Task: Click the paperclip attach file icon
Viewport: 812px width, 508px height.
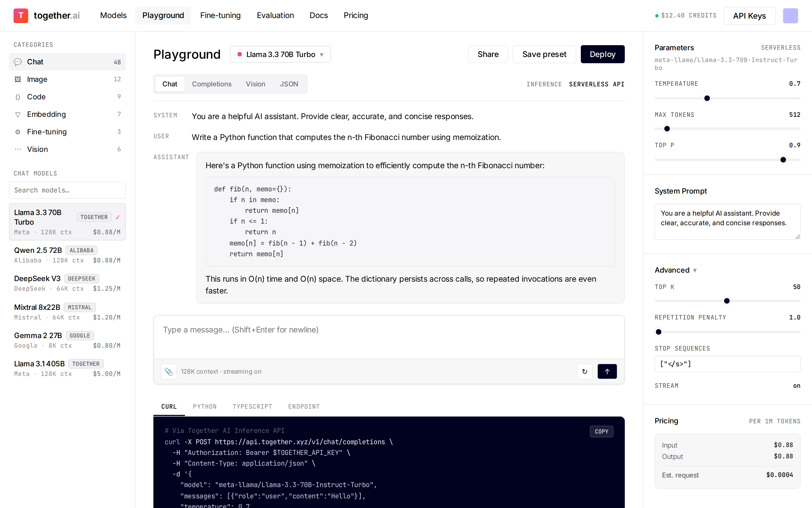Action: click(x=168, y=371)
